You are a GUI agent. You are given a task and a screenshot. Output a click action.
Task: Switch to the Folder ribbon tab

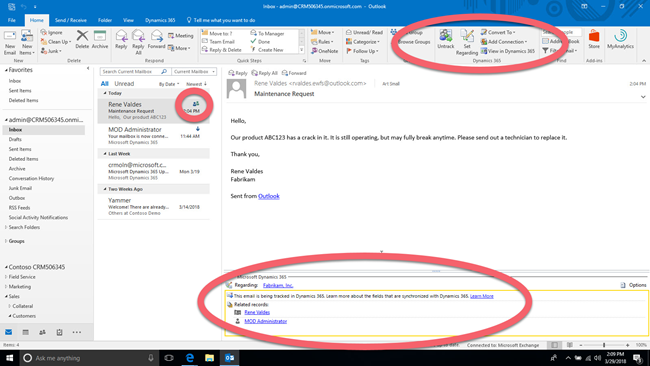coord(104,20)
